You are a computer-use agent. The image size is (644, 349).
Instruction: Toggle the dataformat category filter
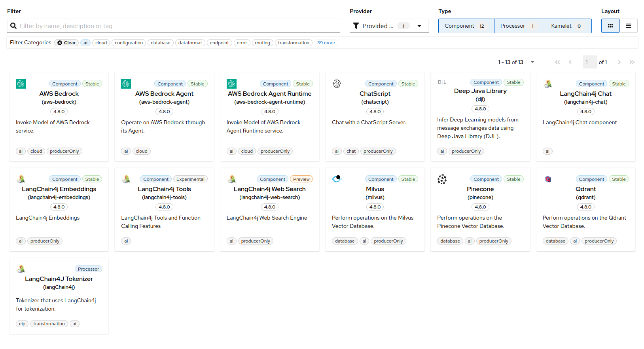(x=190, y=43)
